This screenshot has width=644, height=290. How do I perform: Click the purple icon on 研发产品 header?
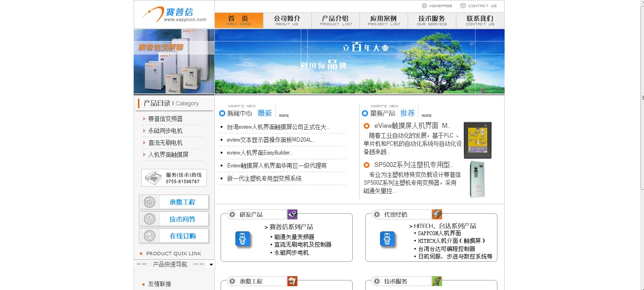292,214
